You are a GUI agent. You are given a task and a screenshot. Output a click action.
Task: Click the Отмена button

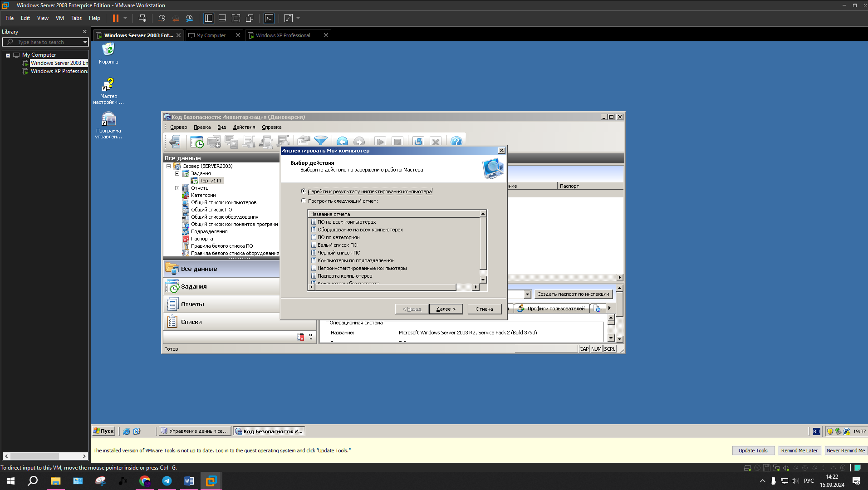coord(484,309)
